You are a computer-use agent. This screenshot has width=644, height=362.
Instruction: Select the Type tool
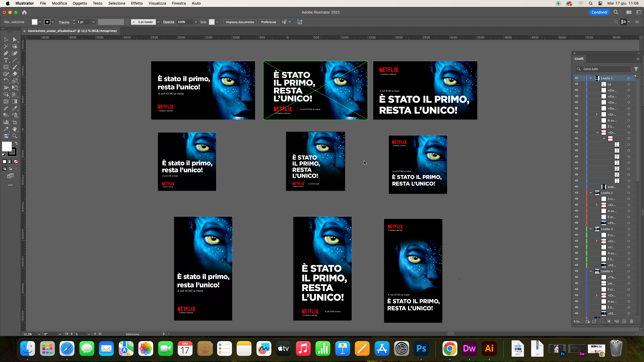click(x=6, y=60)
